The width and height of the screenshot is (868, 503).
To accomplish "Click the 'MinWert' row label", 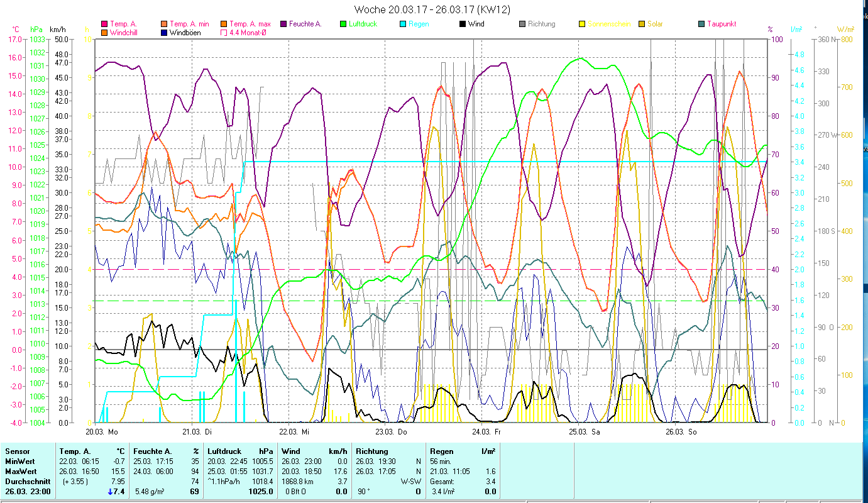I will 19,461.
